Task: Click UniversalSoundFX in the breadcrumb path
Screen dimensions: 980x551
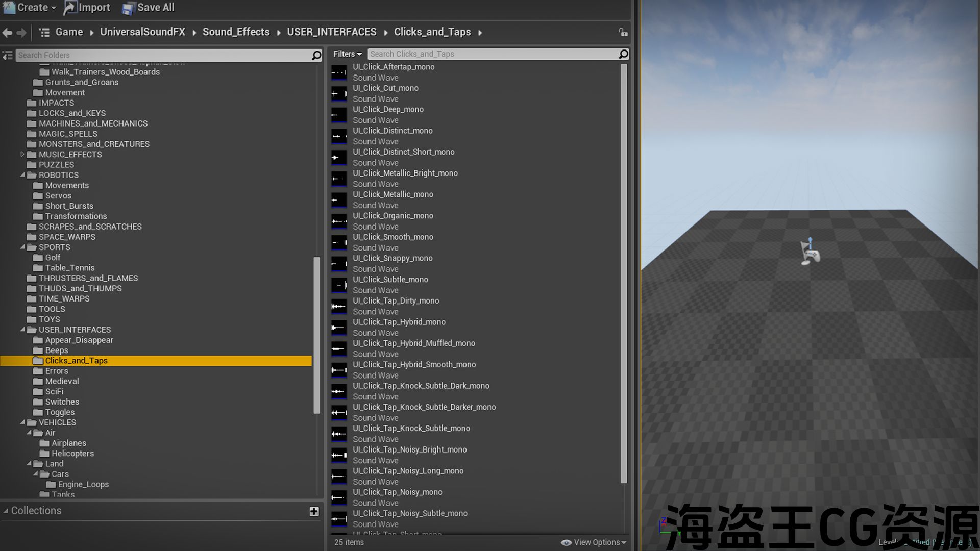Action: pos(142,32)
